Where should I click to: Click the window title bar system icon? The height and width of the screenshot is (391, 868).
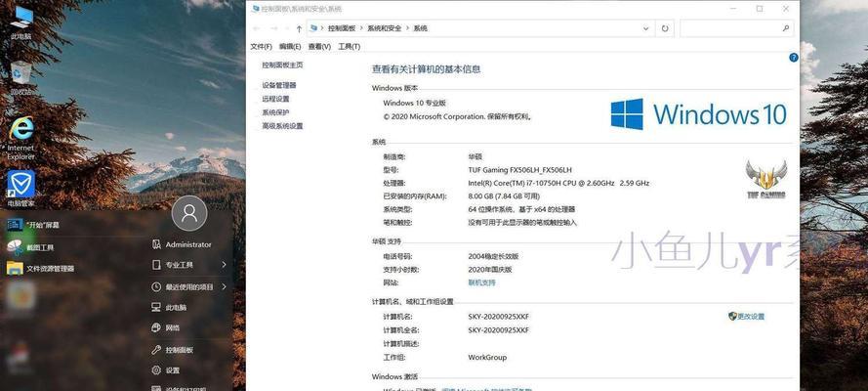pos(255,9)
